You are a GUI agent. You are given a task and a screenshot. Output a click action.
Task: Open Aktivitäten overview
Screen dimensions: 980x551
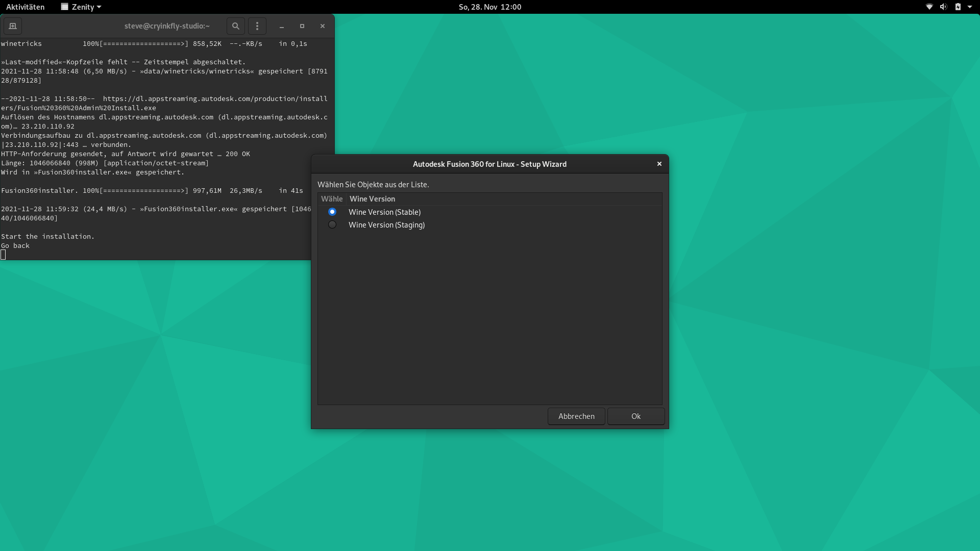click(x=25, y=7)
